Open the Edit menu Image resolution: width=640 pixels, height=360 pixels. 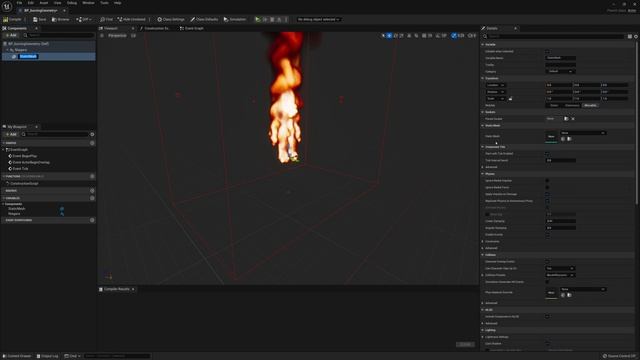[x=31, y=3]
